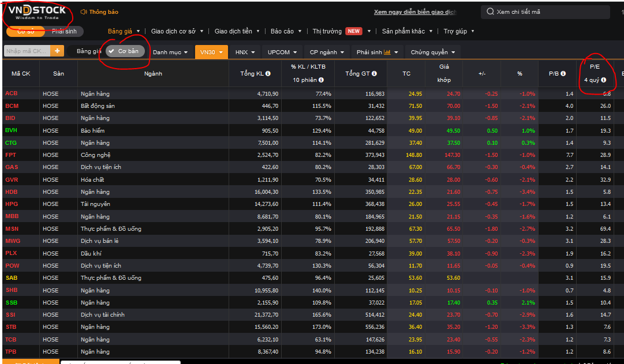Open the HNX dropdown
Screen dimensions: 624x364
point(245,52)
